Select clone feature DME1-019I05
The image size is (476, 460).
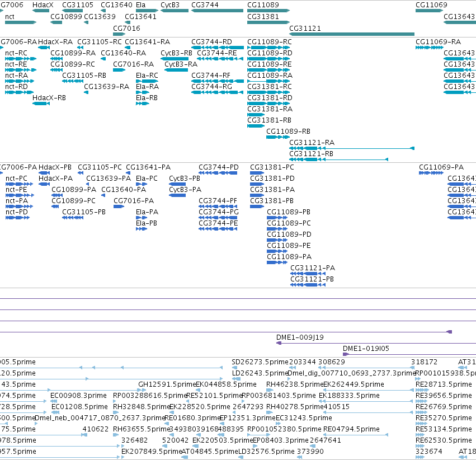(366, 349)
